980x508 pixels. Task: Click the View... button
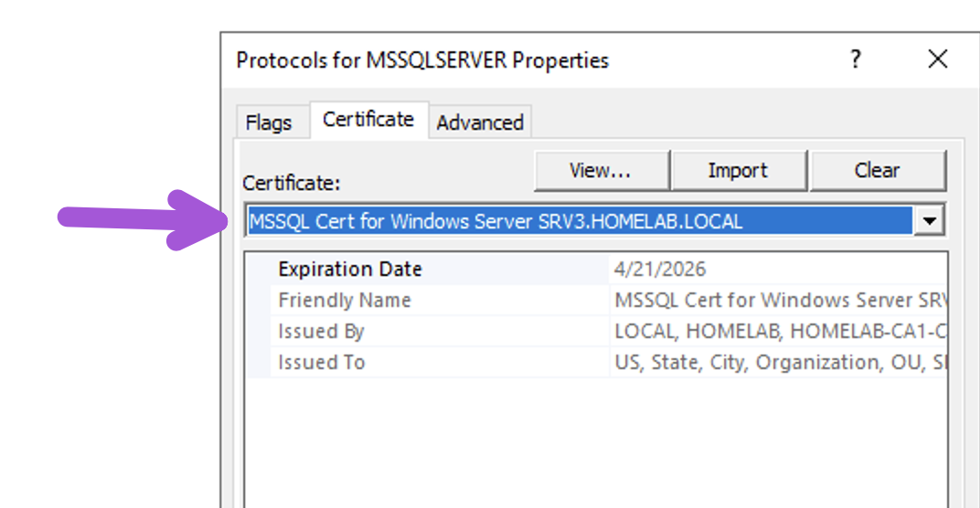tap(602, 171)
